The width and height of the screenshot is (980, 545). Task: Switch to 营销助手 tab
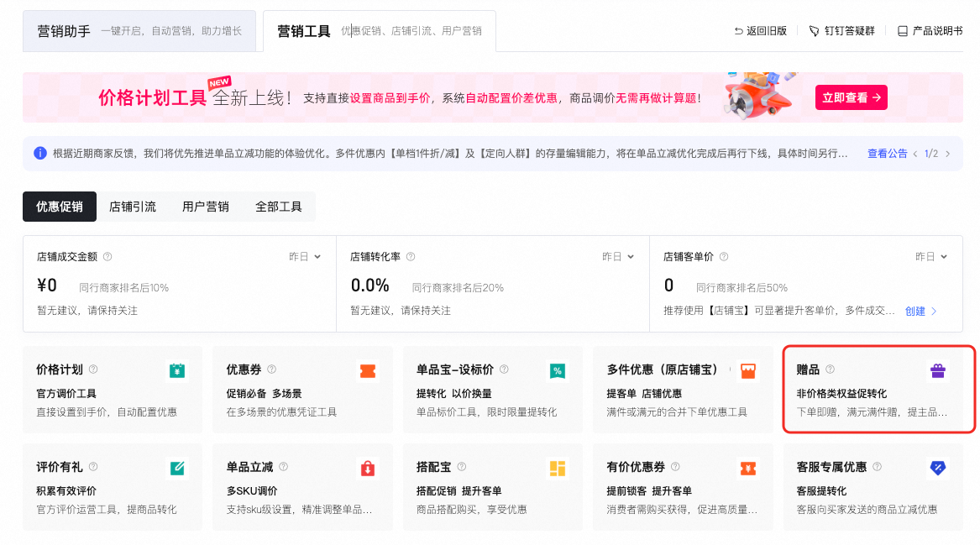coord(139,31)
